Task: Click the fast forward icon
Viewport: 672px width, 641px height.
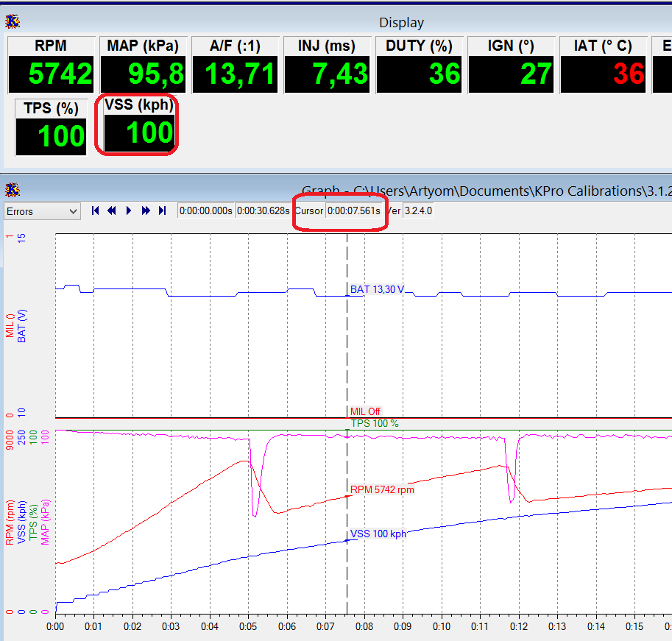Action: [x=146, y=211]
